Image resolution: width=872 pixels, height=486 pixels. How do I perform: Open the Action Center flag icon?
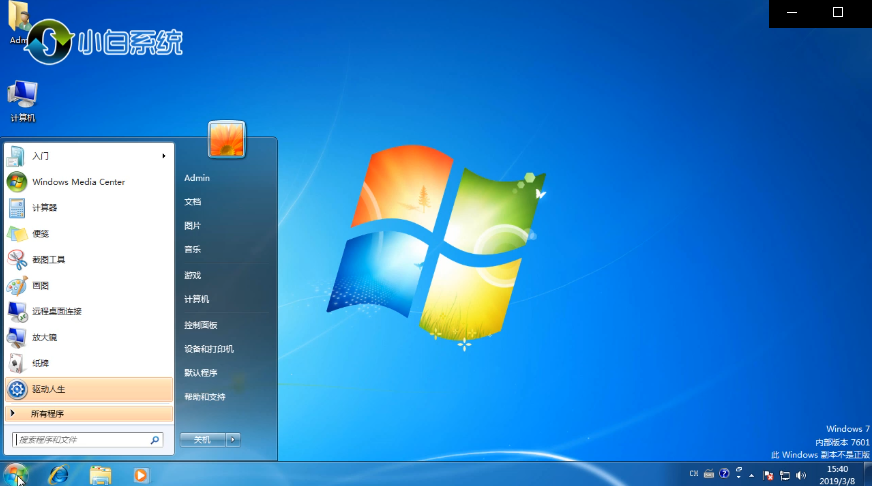[767, 474]
